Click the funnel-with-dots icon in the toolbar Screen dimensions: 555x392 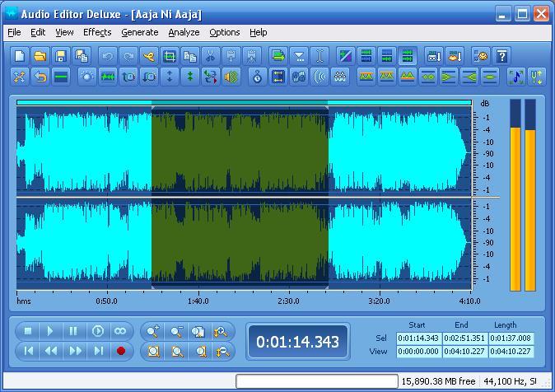coord(299,56)
